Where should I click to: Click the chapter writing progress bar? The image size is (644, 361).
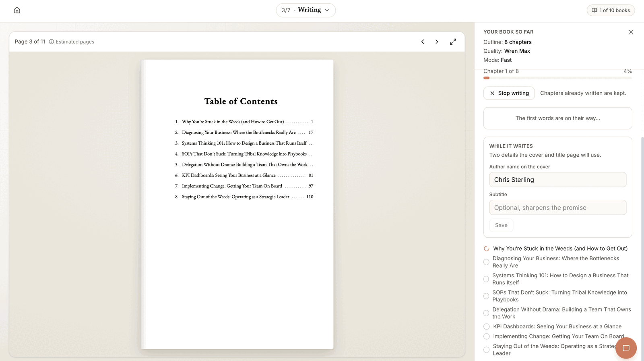pyautogui.click(x=558, y=78)
